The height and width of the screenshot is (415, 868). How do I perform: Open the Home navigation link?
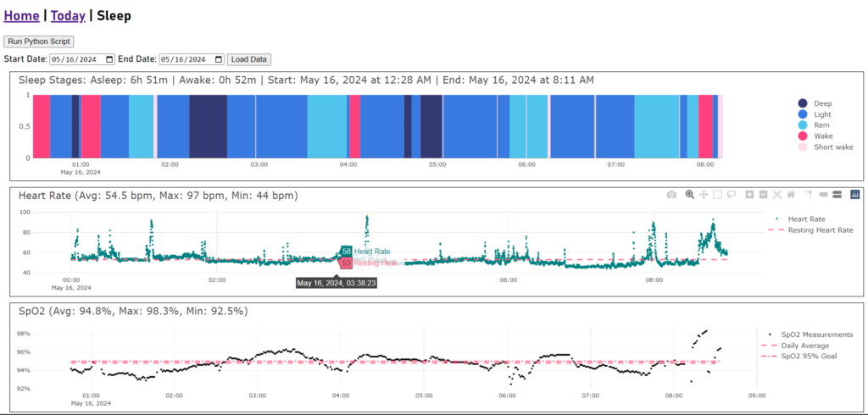point(21,15)
